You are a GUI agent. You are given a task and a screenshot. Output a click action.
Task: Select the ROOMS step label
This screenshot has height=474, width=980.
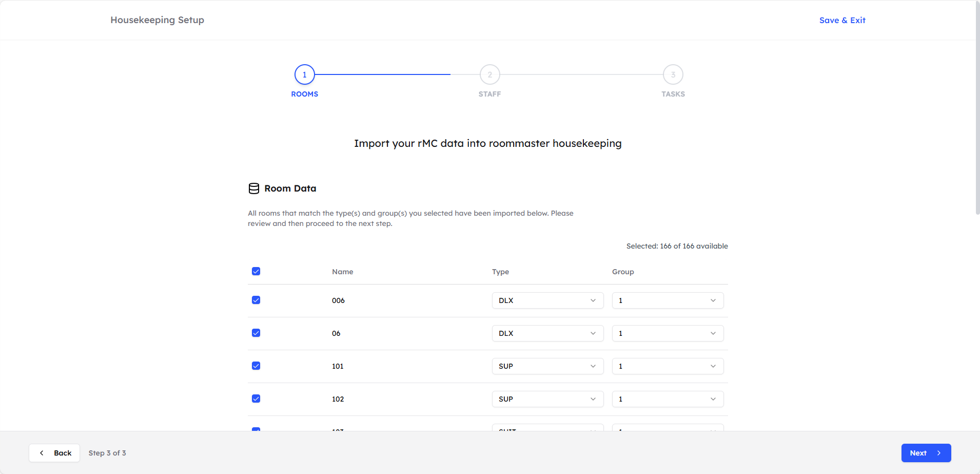coord(304,94)
